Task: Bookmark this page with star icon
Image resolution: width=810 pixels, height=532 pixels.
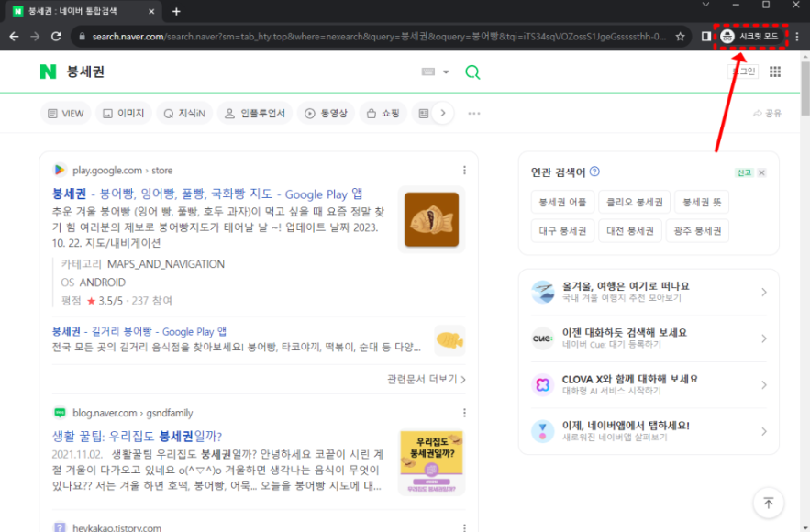Action: (681, 36)
